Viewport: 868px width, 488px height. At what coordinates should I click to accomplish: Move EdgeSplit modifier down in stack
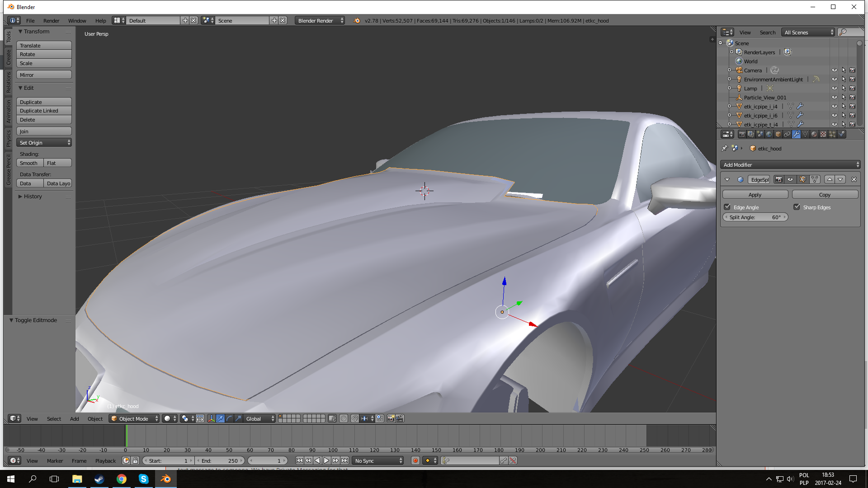point(840,179)
